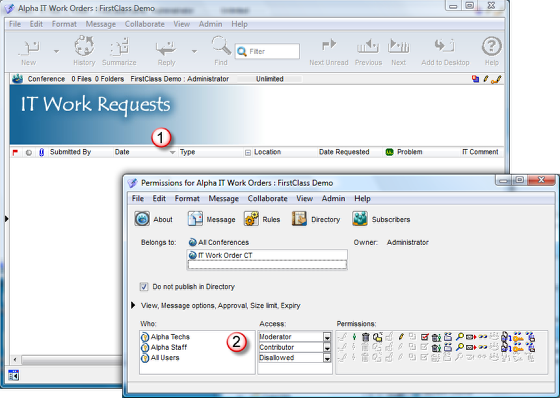
Task: Open the Admin menu in Permissions window
Action: click(333, 199)
